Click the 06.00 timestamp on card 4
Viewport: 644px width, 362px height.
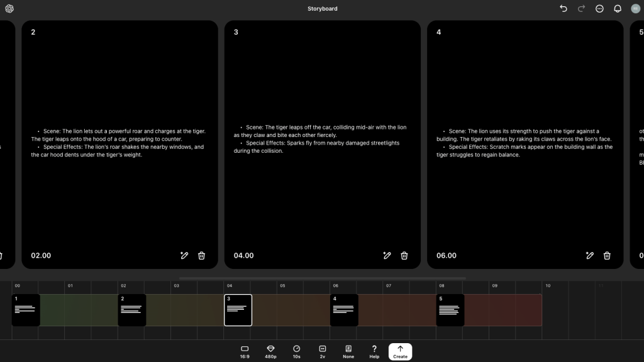pos(447,255)
